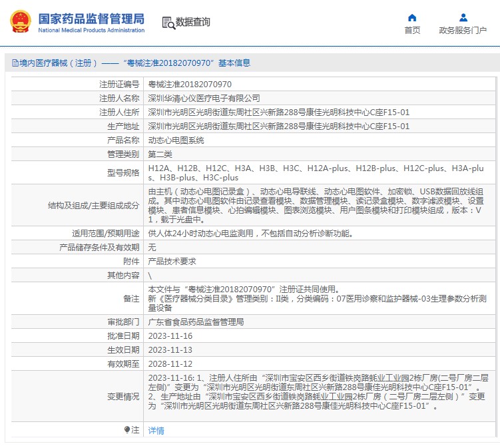The image size is (500, 448).
Task: Click the 注册人名称 label
Action: coord(119,99)
